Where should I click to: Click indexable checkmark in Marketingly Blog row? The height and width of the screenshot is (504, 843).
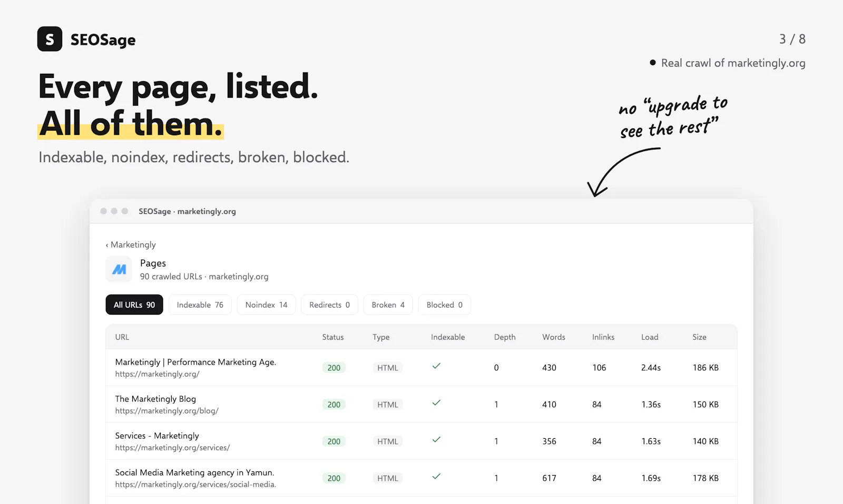(x=436, y=403)
